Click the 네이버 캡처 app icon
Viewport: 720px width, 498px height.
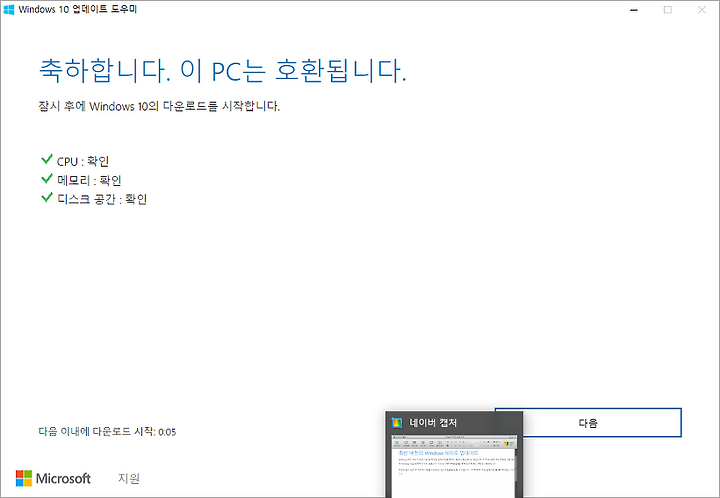397,423
